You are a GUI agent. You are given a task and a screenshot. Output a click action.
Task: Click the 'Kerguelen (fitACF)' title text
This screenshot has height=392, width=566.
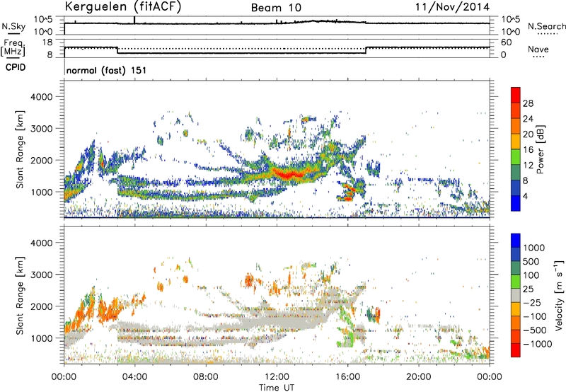123,6
